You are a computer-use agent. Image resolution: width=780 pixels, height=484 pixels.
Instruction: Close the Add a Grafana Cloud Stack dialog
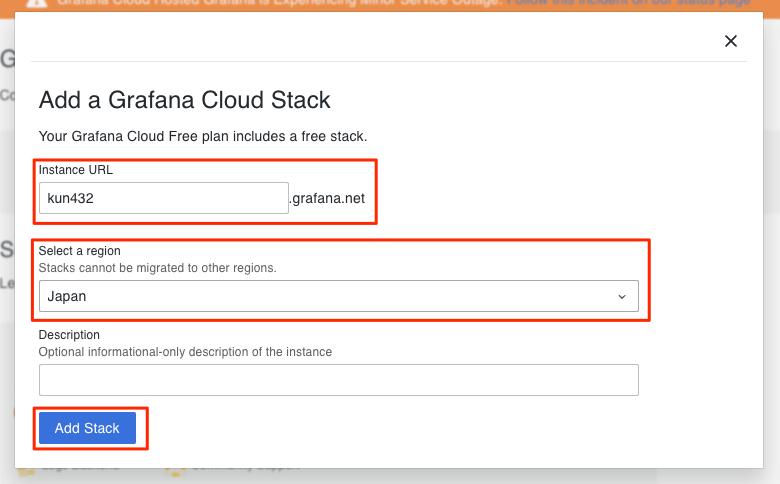click(x=730, y=41)
